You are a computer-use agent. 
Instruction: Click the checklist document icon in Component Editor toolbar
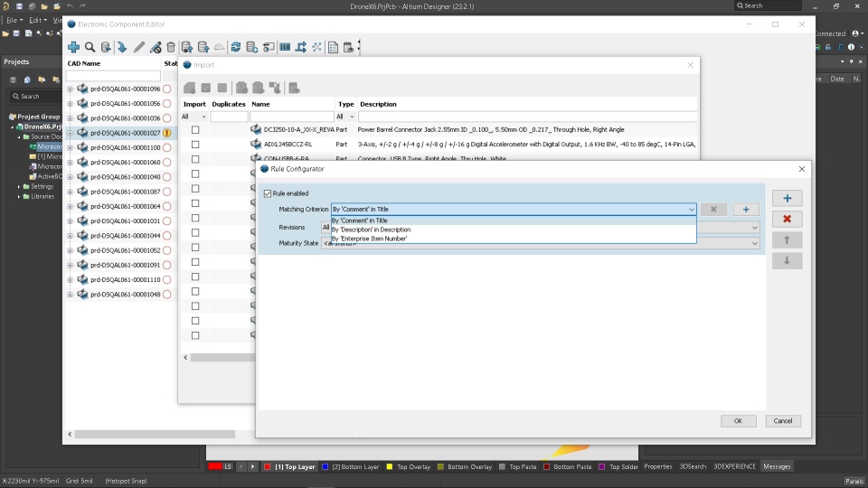point(333,47)
